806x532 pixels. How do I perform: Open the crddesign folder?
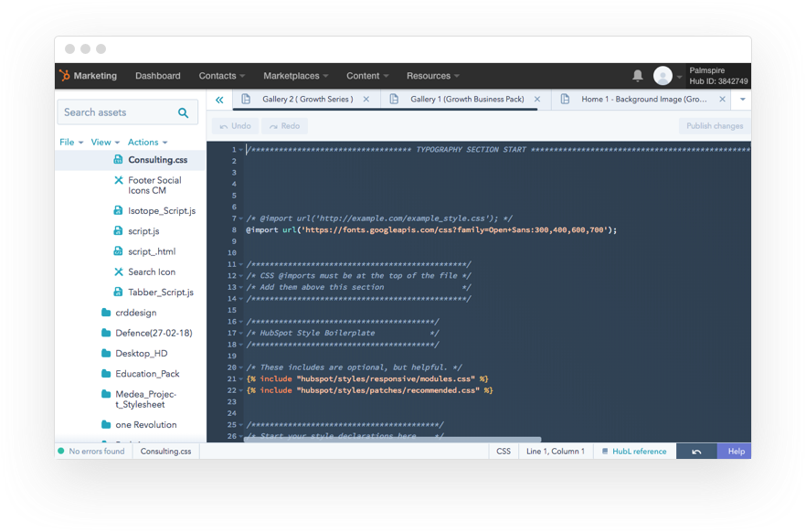(135, 313)
